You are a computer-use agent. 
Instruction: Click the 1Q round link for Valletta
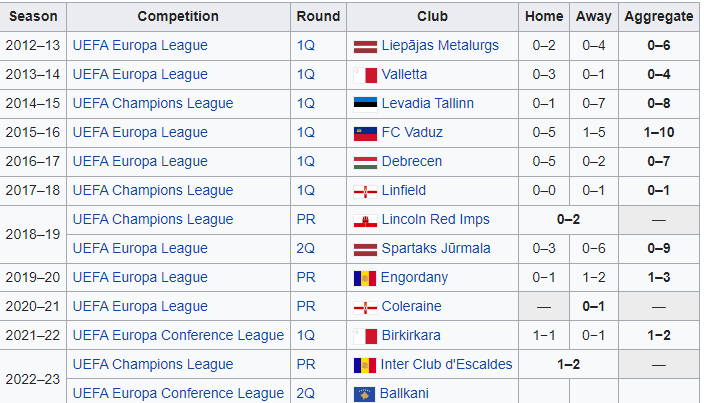306,75
